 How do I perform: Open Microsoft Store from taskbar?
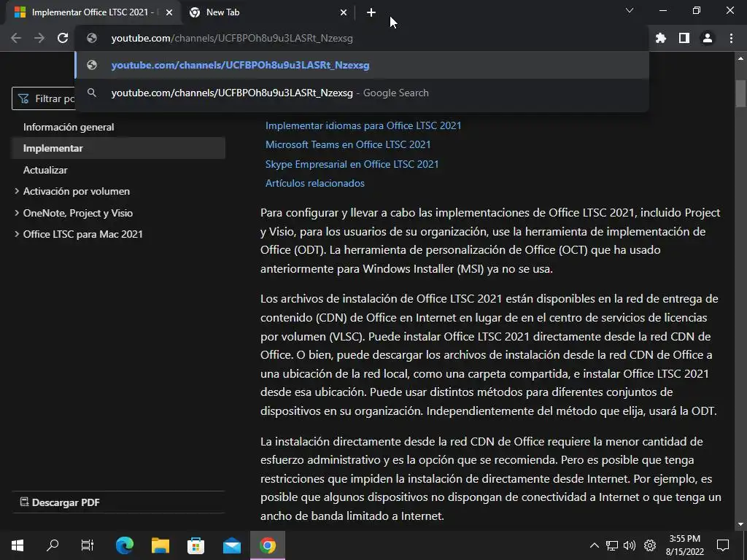(x=196, y=545)
